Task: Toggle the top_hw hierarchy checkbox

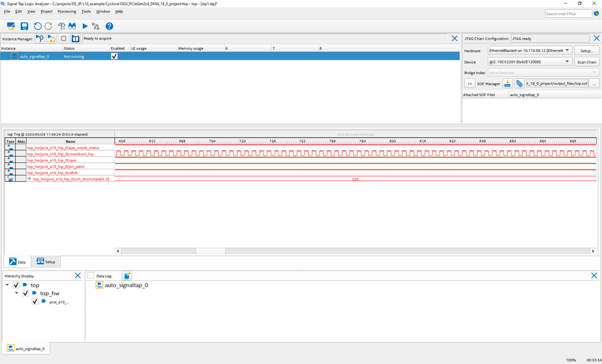Action: [x=25, y=293]
